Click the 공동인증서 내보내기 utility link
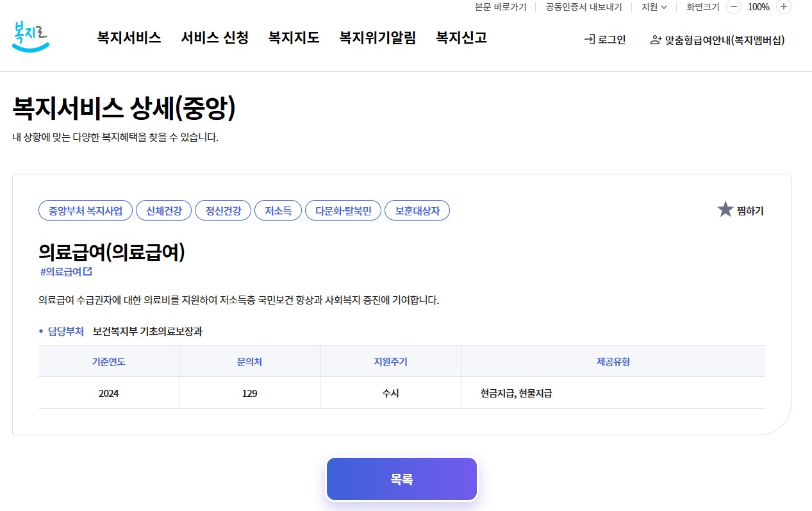812x511 pixels. tap(584, 7)
